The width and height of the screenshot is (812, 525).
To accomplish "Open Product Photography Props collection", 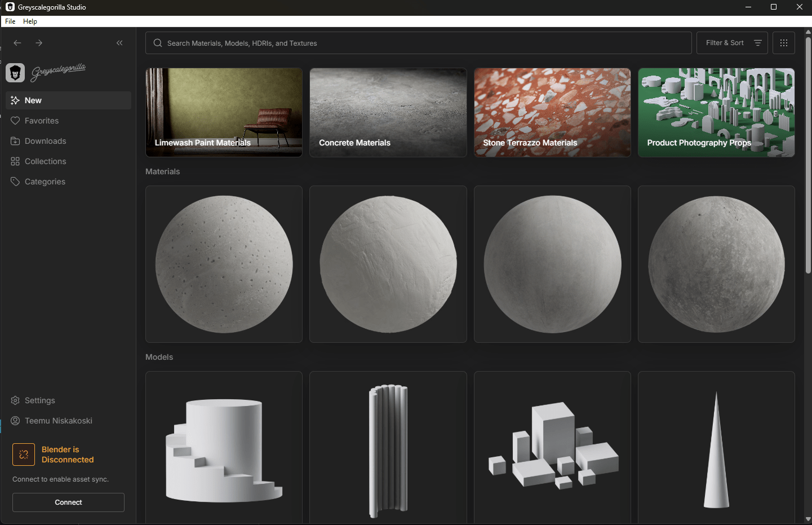I will pos(716,113).
